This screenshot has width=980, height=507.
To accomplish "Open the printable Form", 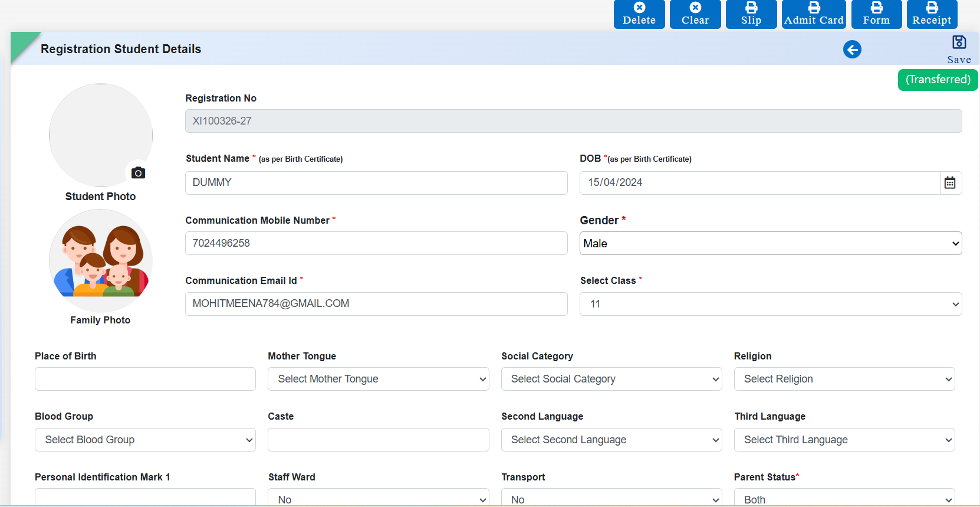I will coord(876,14).
